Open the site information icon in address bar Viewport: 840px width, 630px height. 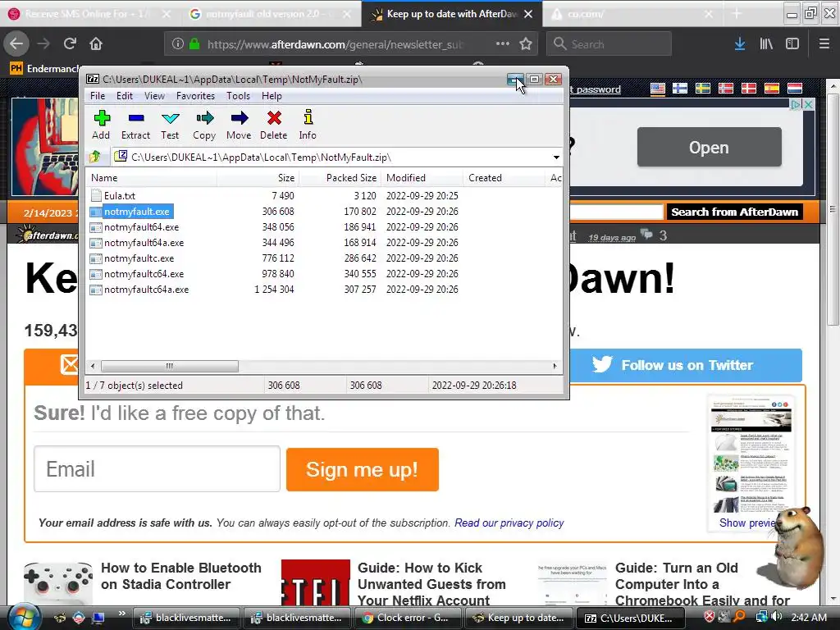tap(177, 44)
